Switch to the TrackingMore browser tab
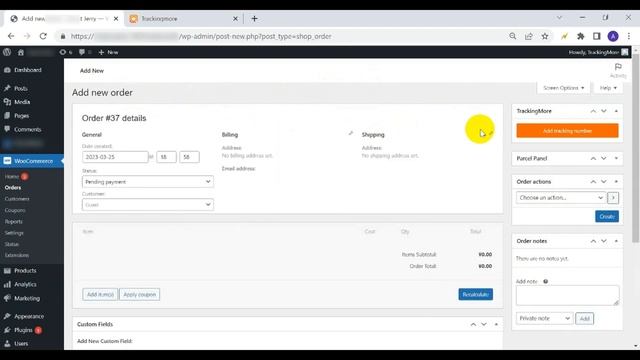The width and height of the screenshot is (640, 360). (x=184, y=19)
